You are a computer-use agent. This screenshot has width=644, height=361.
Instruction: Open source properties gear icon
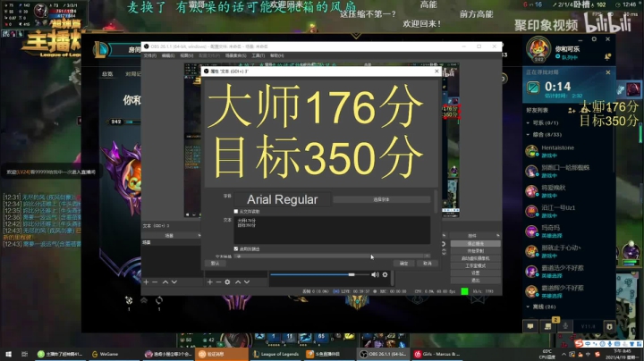pos(227,282)
